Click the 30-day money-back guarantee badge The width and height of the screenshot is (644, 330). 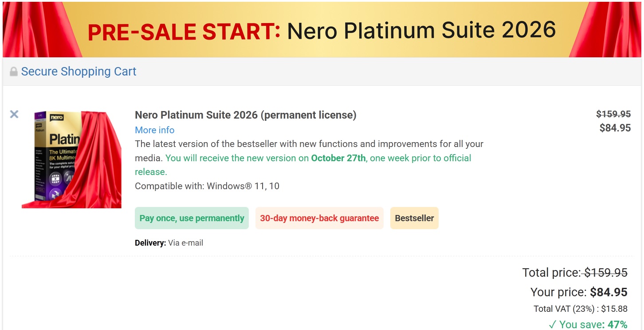(x=319, y=218)
